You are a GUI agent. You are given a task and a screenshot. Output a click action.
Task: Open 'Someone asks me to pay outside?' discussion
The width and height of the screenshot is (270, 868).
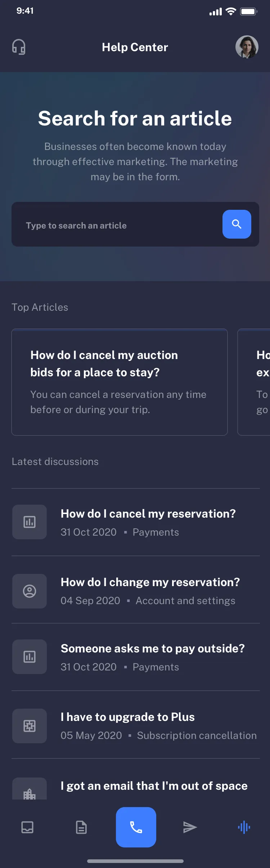(x=153, y=648)
